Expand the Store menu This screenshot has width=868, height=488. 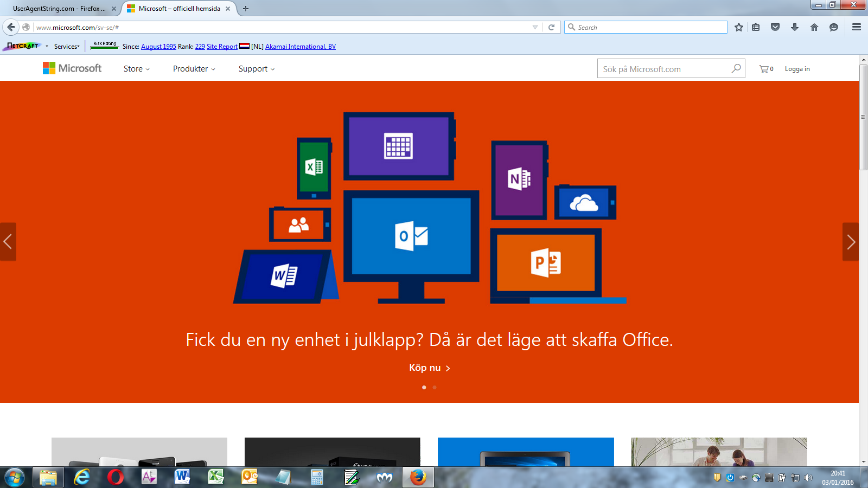[137, 69]
